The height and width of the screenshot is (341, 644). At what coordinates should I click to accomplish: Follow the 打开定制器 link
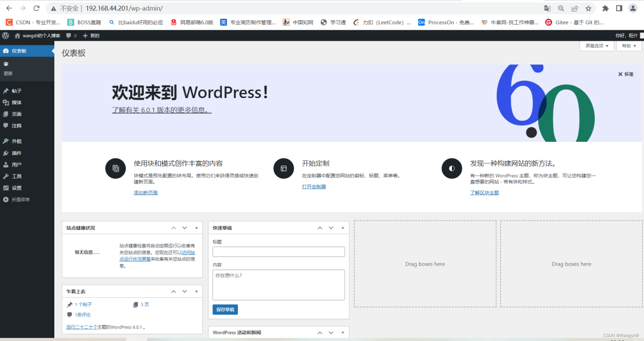tap(313, 187)
